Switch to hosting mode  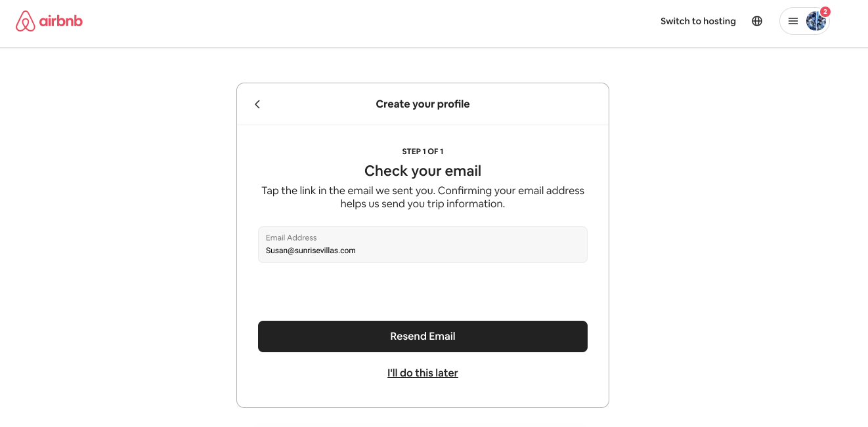pyautogui.click(x=698, y=21)
